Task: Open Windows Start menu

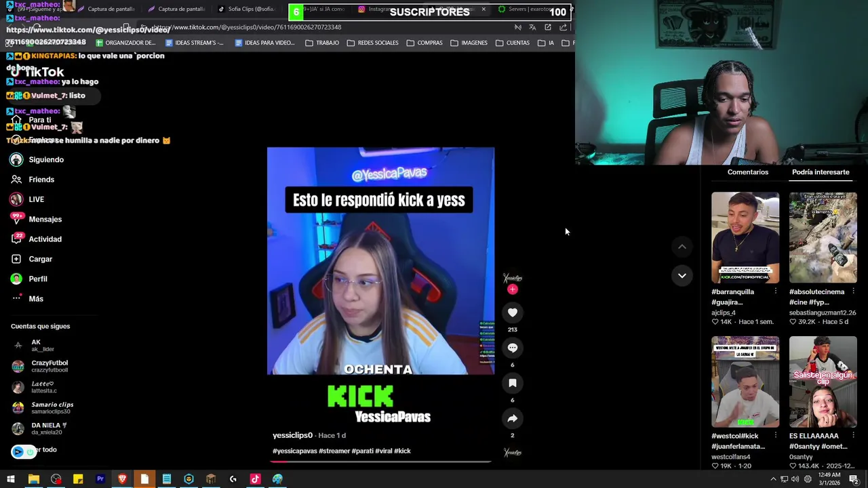Action: 11,479
